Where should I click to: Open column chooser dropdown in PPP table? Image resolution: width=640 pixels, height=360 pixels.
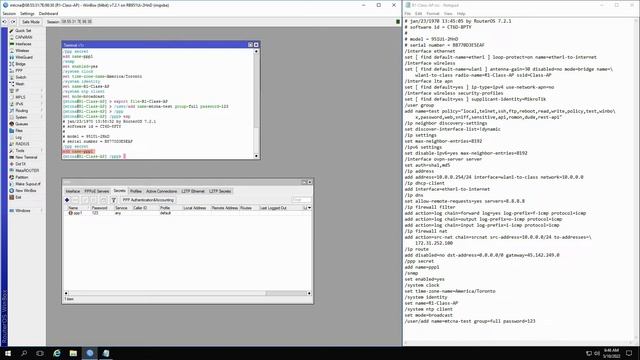point(309,208)
